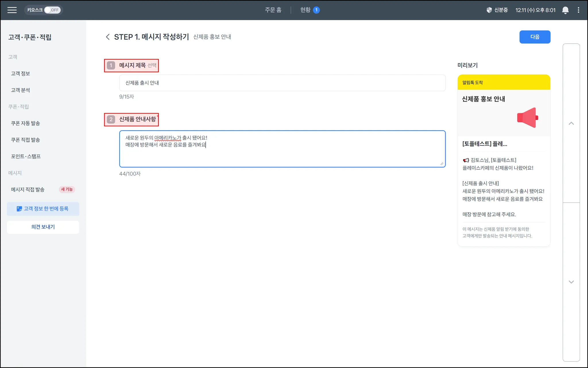Open 포인트·스탬프 sidebar item

point(26,156)
